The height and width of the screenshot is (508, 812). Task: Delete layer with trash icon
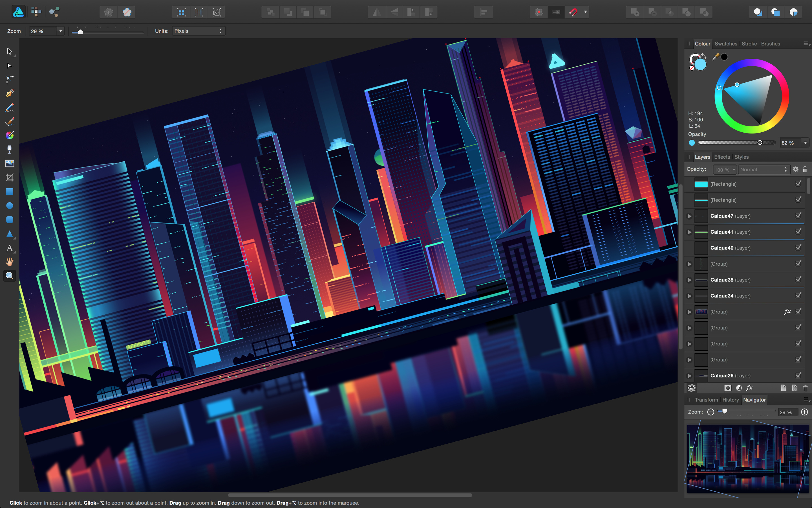805,388
